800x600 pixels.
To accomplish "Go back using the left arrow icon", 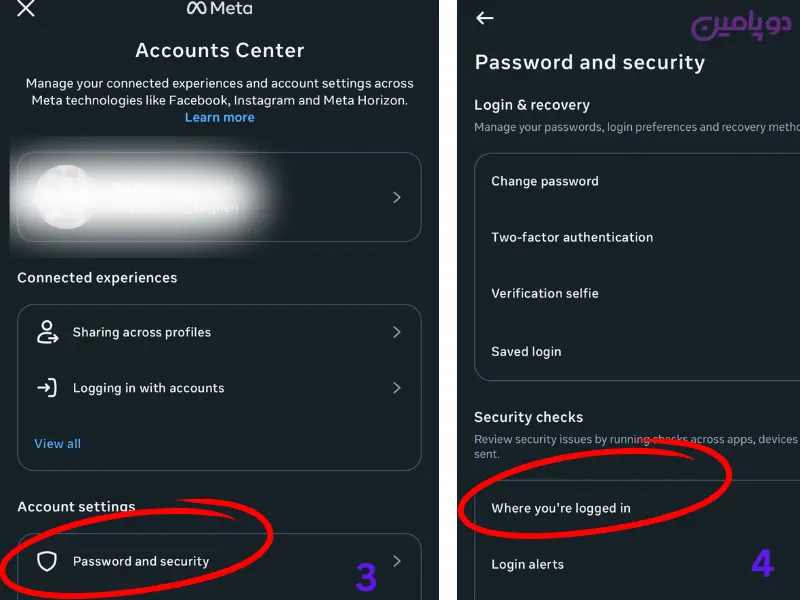I will [x=485, y=18].
